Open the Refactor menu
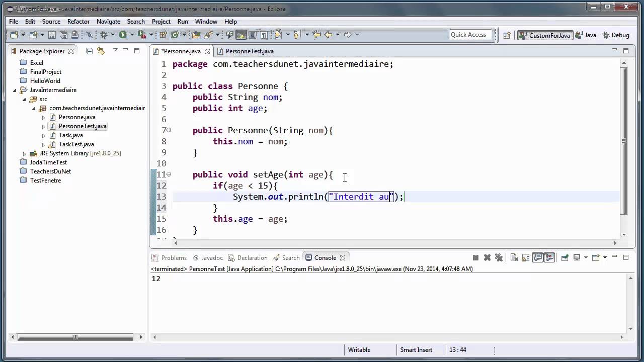This screenshot has height=362, width=644. click(x=78, y=22)
